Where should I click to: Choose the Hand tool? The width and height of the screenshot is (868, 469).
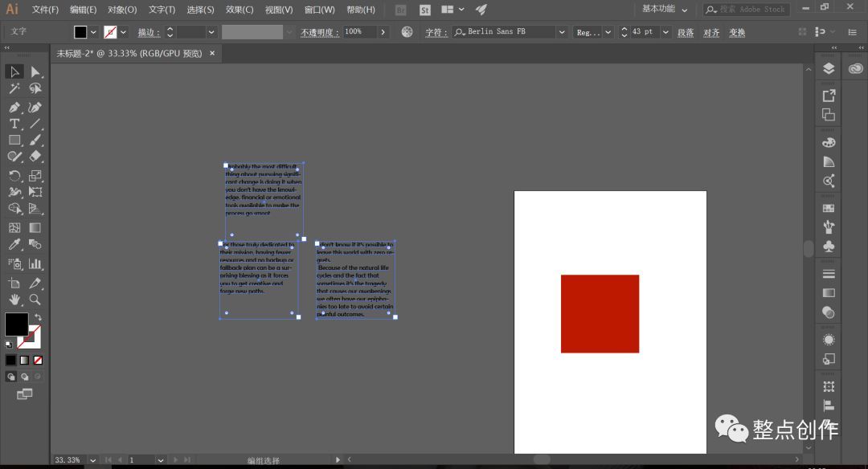click(14, 300)
